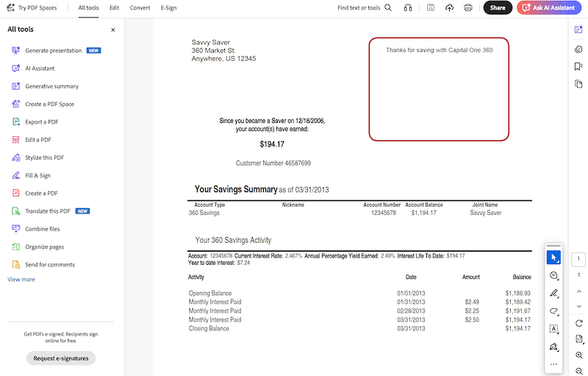Click the headphones read aloud icon
The height and width of the screenshot is (376, 588).
coord(408,7)
